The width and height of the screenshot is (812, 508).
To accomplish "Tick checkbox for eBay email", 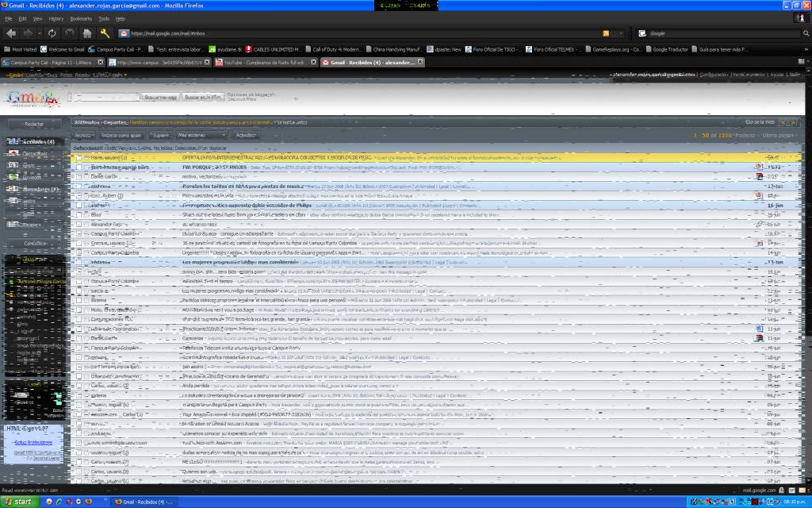I will [79, 214].
